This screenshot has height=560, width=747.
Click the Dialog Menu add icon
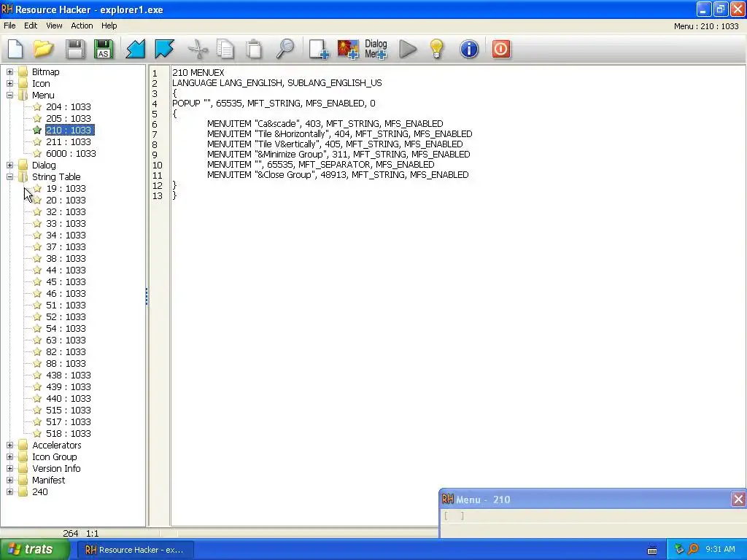pos(376,49)
